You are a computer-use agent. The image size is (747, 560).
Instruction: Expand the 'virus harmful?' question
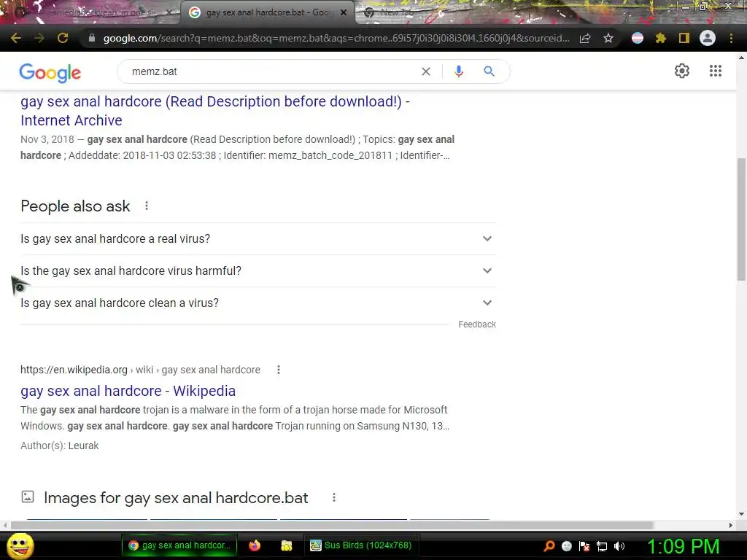[258, 271]
